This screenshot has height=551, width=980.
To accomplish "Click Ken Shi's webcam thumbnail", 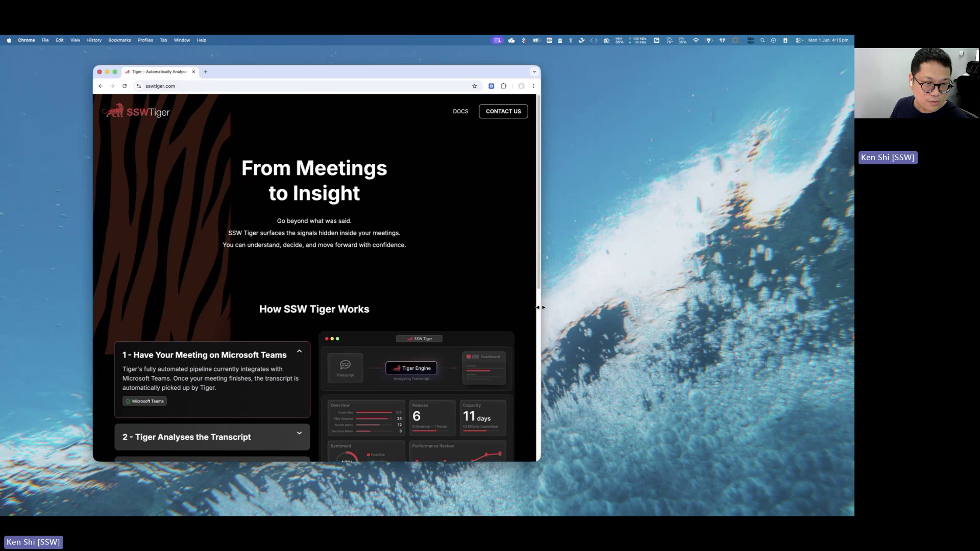I will (x=917, y=83).
